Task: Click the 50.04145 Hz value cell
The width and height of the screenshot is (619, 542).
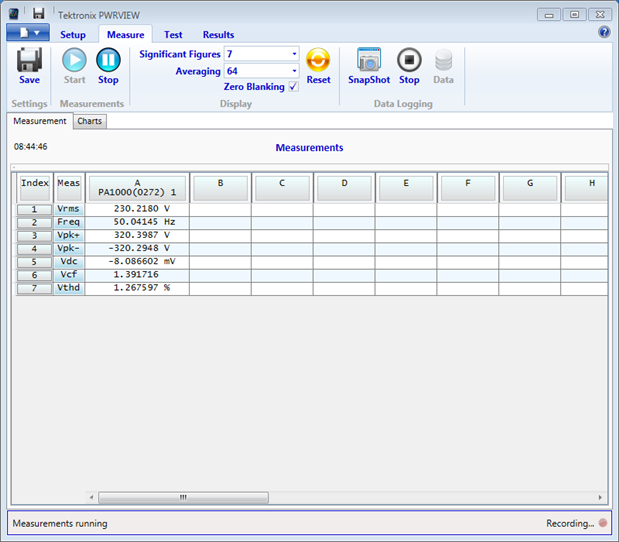Action: pyautogui.click(x=137, y=222)
